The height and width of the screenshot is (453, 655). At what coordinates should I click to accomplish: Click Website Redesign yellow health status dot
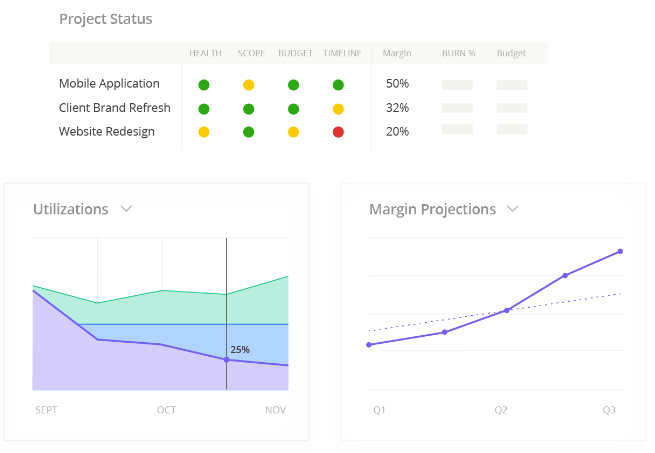pos(204,132)
